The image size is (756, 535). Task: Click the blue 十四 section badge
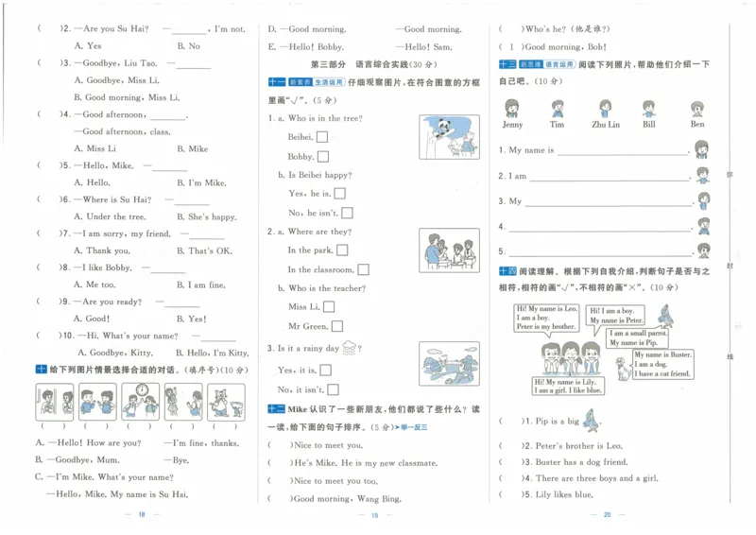coord(507,271)
